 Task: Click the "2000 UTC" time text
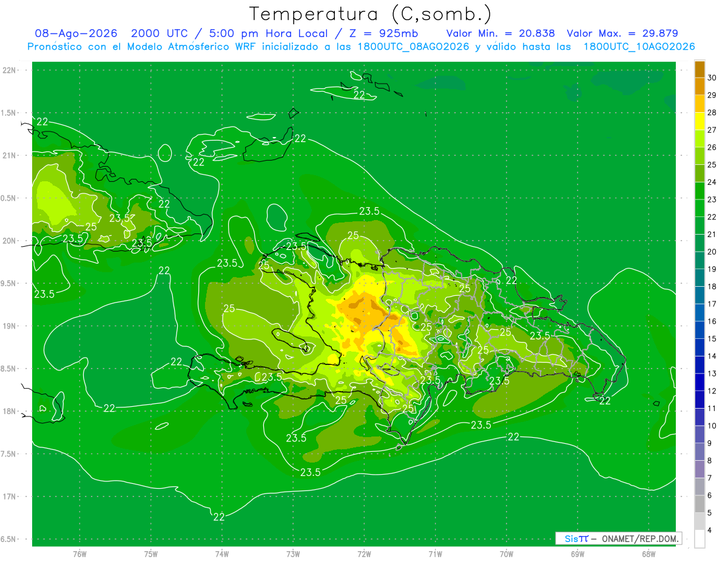(160, 33)
